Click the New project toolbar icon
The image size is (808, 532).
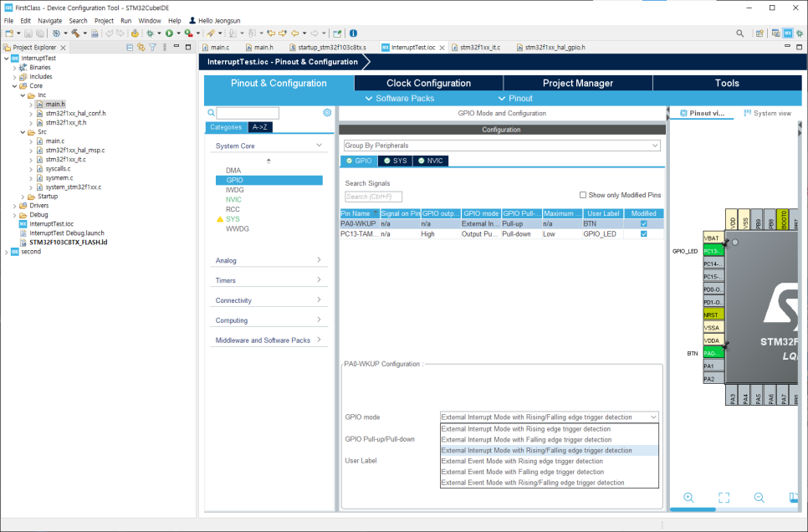point(8,33)
